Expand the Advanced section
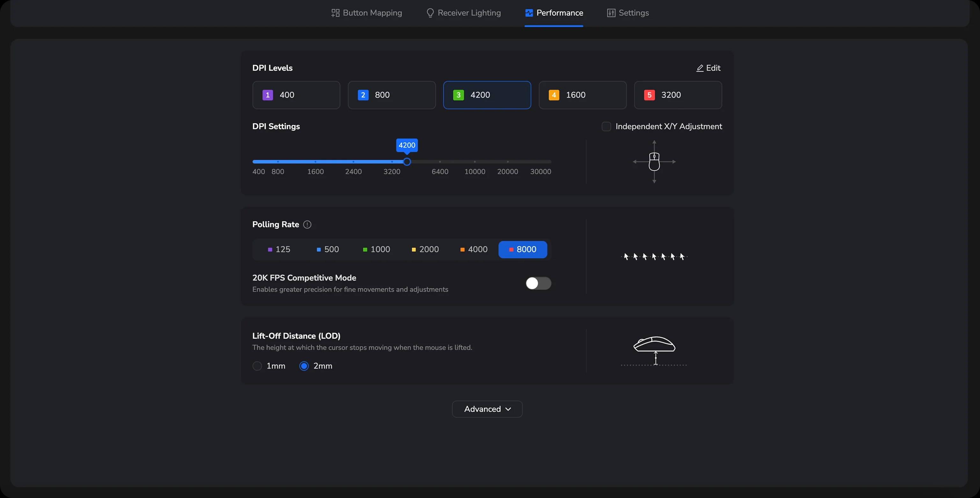Image resolution: width=980 pixels, height=498 pixels. click(482, 409)
